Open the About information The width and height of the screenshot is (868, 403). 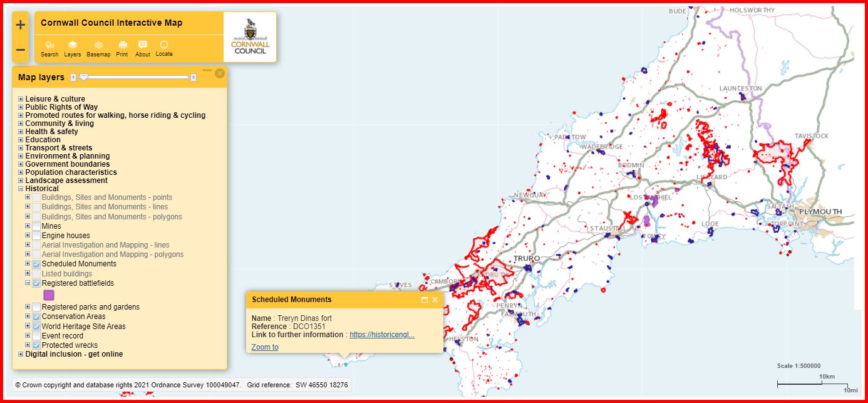click(x=143, y=46)
